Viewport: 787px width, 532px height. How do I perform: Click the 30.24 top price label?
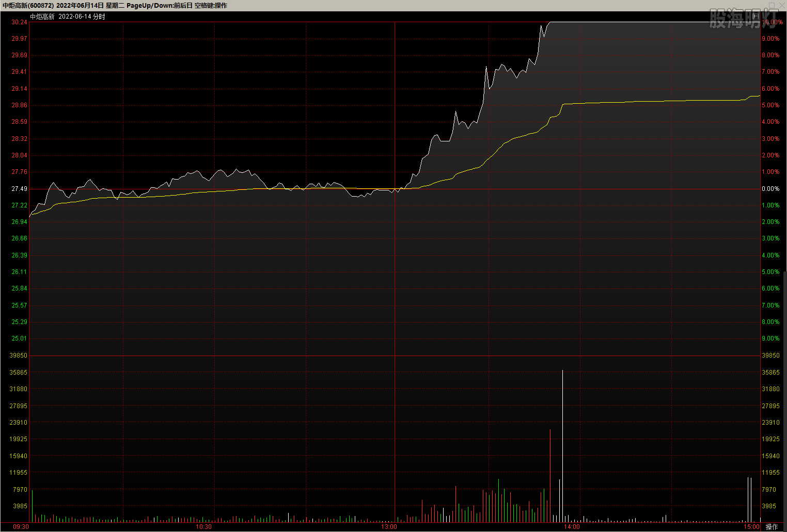20,22
